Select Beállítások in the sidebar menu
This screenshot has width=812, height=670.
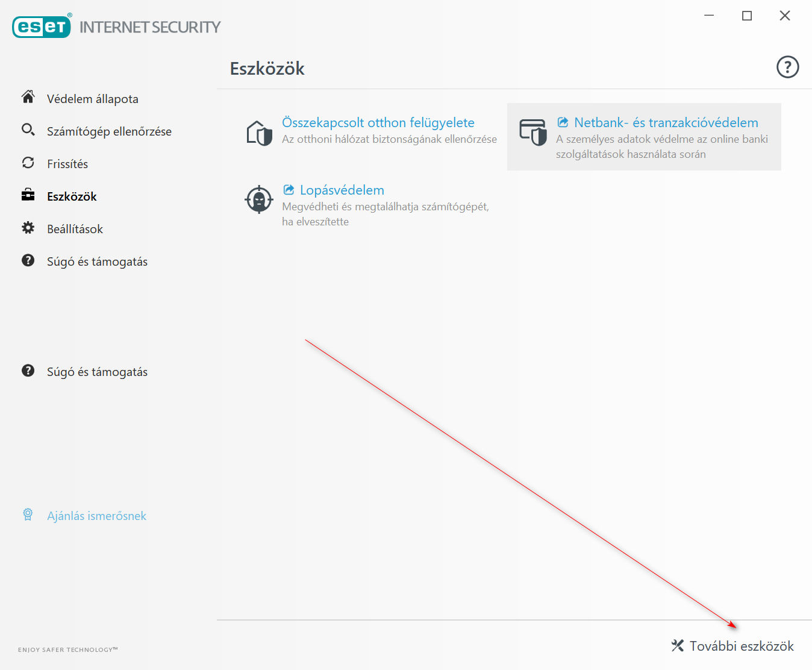[x=75, y=229]
